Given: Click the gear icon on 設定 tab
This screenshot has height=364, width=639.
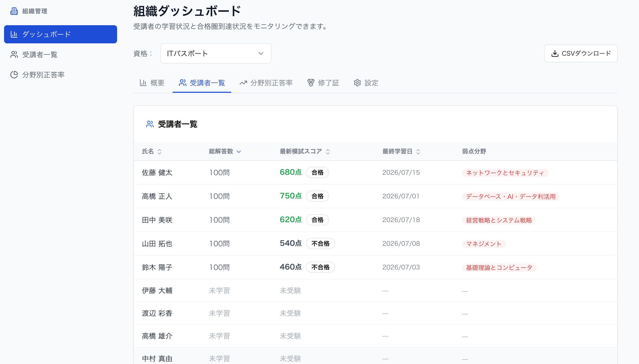Looking at the screenshot, I should tap(357, 83).
